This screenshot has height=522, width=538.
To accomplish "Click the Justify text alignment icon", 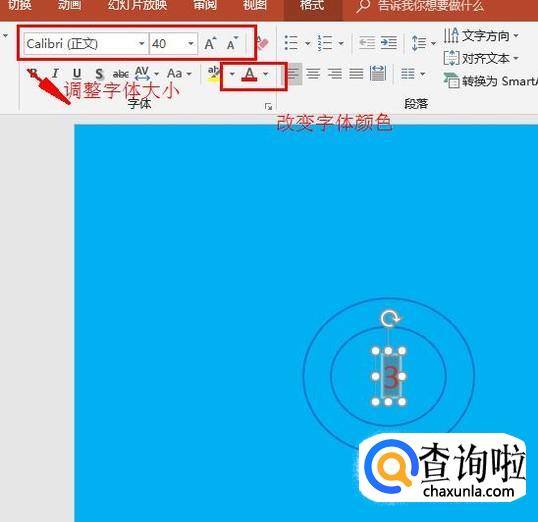I will tap(356, 73).
